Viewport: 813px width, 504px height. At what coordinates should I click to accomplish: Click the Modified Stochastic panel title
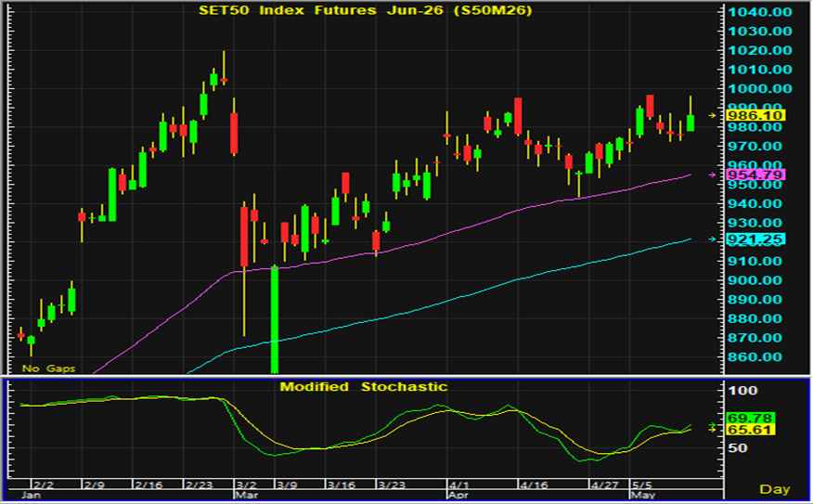pos(364,387)
